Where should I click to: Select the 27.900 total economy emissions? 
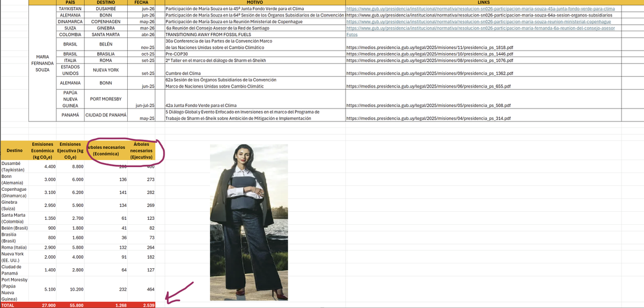pyautogui.click(x=42, y=305)
